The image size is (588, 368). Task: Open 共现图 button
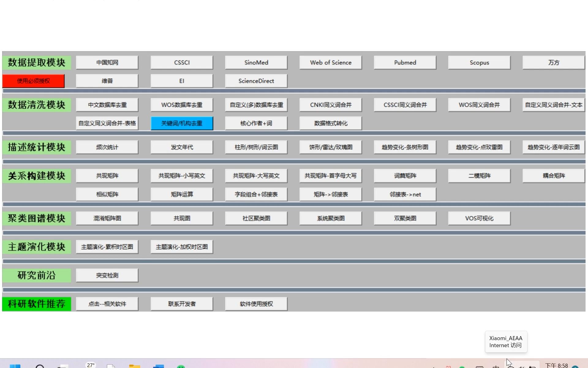click(x=182, y=218)
